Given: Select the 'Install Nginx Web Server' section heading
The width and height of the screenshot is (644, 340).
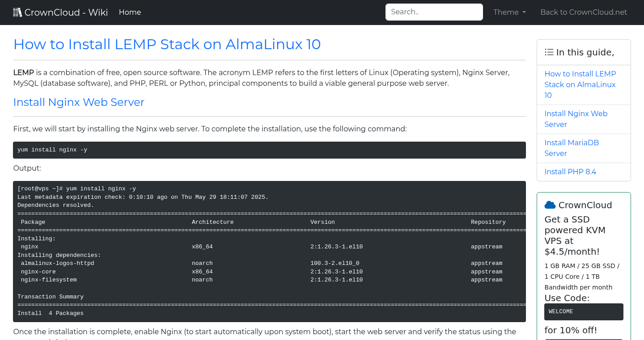Looking at the screenshot, I should (79, 102).
